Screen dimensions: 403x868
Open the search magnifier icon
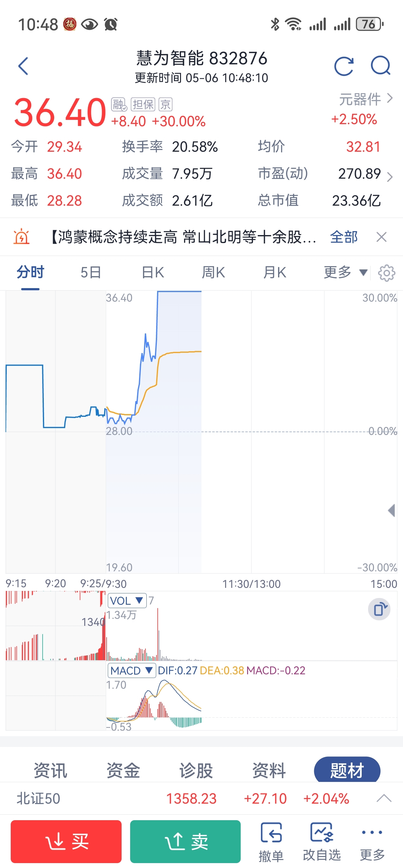pos(381,65)
